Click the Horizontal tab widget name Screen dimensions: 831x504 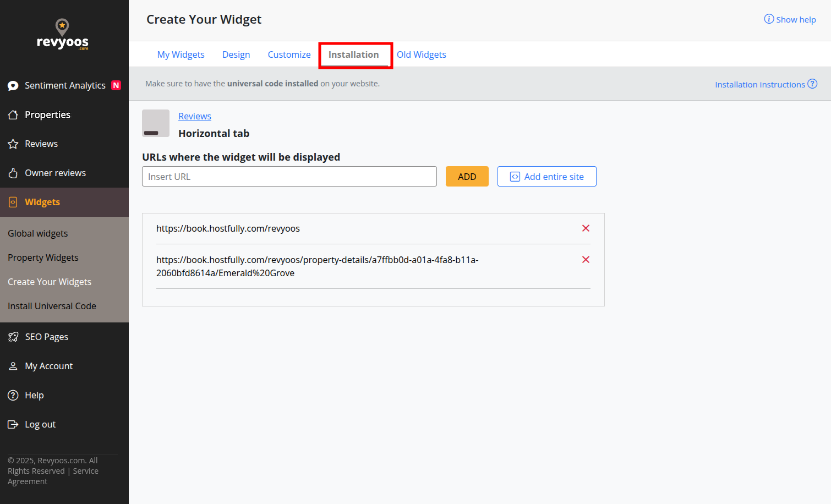(214, 133)
